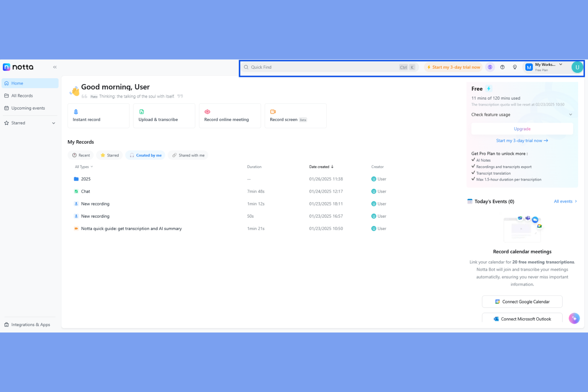Screen dimensions: 588x392
Task: Collapse the left sidebar with double chevrons
Action: click(x=55, y=67)
